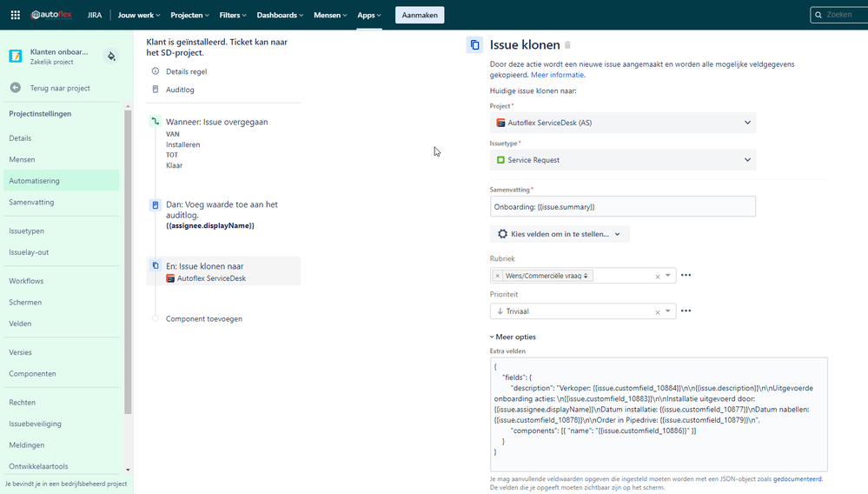Click the back arrow Terug naar project
The image size is (868, 494).
[16, 88]
